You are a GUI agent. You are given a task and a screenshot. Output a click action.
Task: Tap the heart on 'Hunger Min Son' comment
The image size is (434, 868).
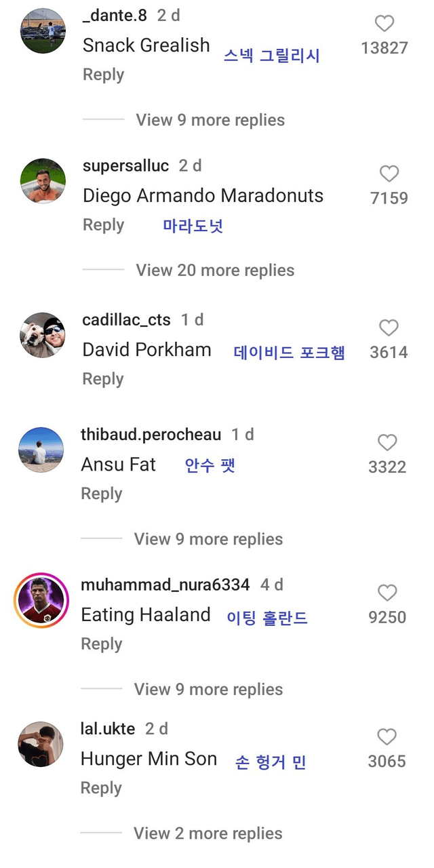[x=387, y=737]
